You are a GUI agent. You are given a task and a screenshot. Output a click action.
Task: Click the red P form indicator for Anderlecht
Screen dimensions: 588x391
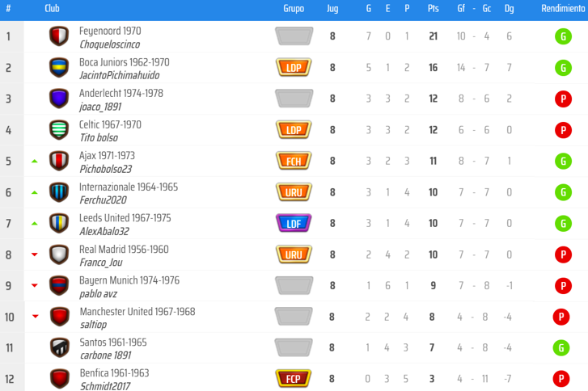[563, 99]
